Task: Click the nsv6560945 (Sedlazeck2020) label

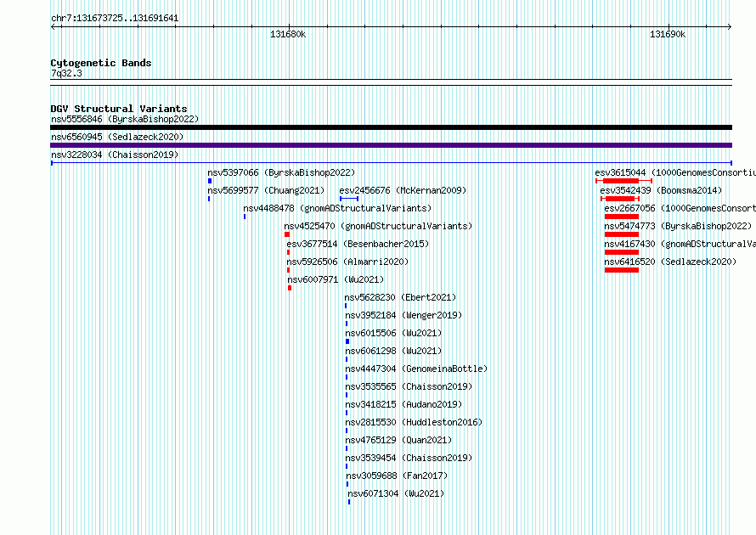Action: pyautogui.click(x=117, y=137)
